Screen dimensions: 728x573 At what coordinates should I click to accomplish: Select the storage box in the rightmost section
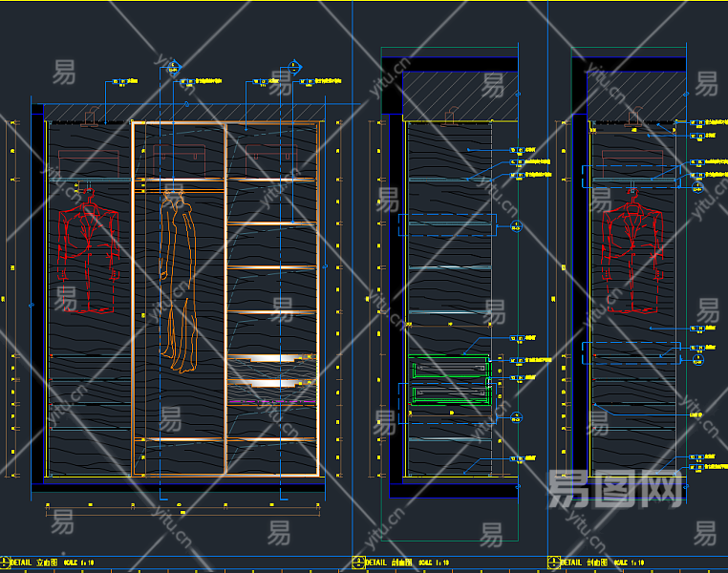[632, 161]
